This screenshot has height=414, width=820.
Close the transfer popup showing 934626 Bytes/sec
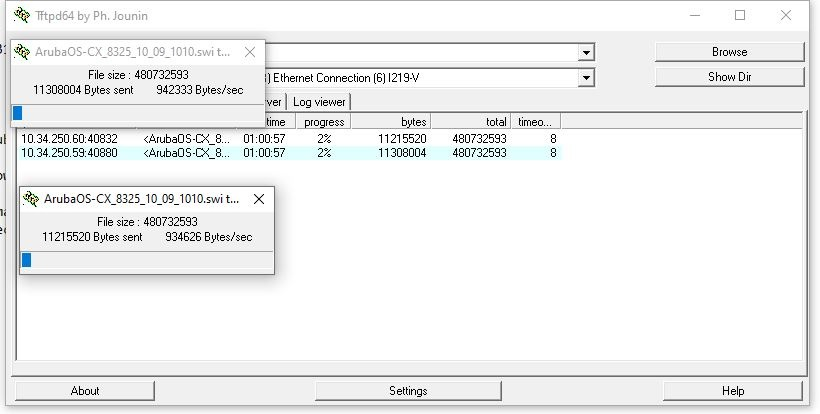pyautogui.click(x=259, y=199)
